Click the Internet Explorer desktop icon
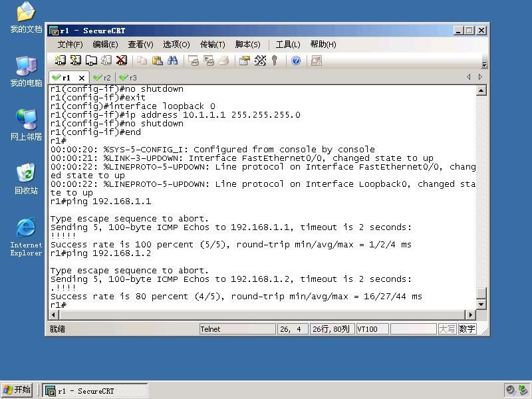The height and width of the screenshot is (399, 532). (x=26, y=237)
